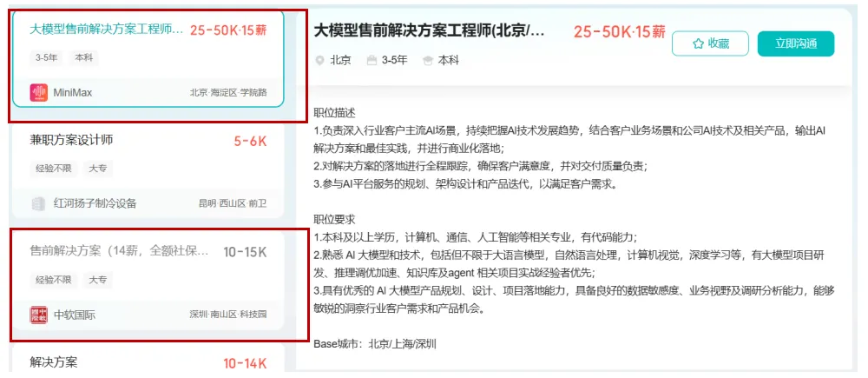Click the 10-15K salary text
The width and height of the screenshot is (868, 378).
[x=246, y=252]
